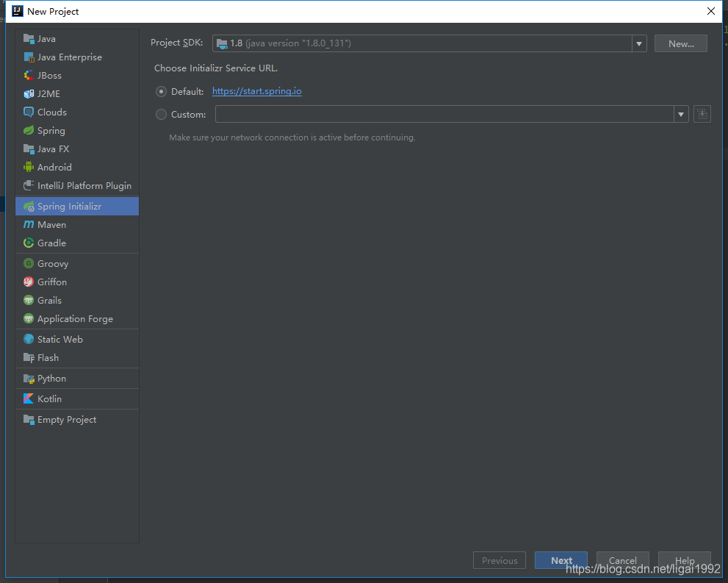Open the Project SDK dropdown arrow

[x=639, y=43]
